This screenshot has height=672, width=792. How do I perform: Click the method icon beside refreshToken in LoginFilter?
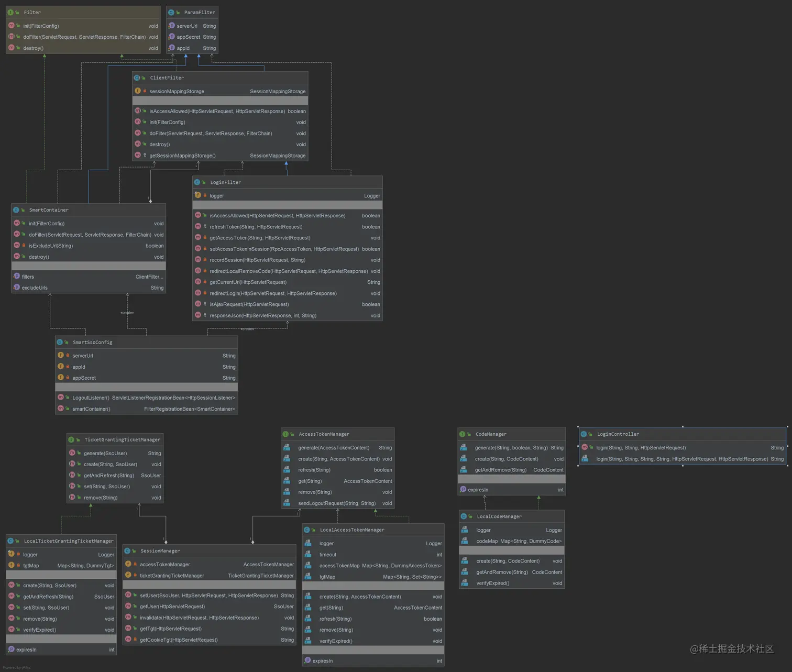(x=198, y=226)
